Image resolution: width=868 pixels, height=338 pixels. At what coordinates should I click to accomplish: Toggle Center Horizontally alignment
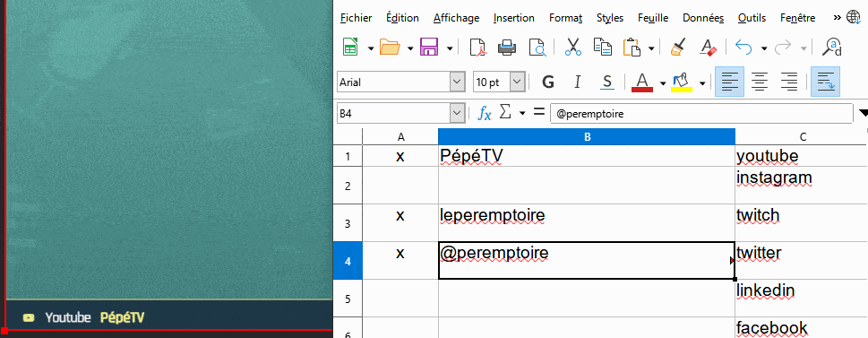(760, 82)
